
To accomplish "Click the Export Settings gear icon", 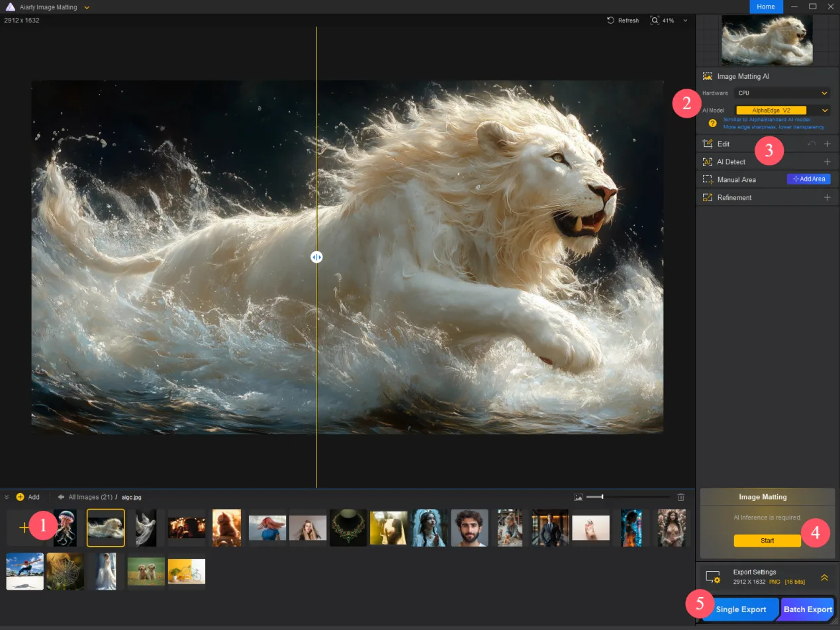I will coord(712,577).
